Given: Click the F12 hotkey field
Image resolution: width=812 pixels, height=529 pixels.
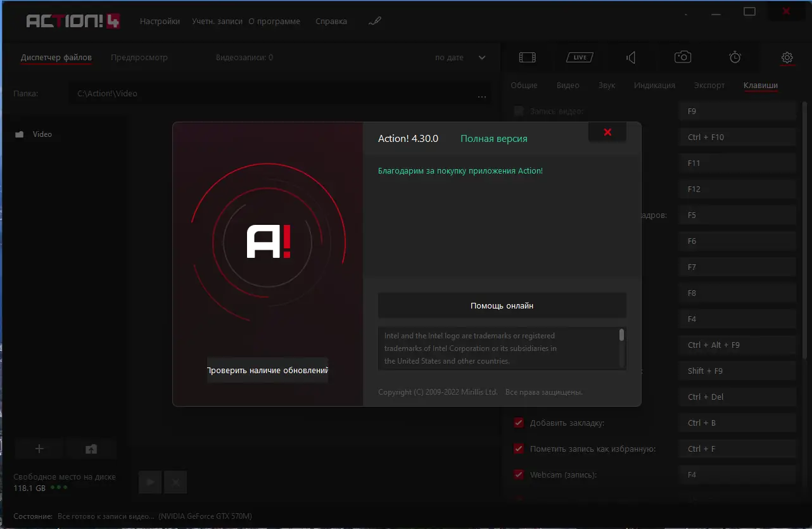Looking at the screenshot, I should [x=737, y=189].
